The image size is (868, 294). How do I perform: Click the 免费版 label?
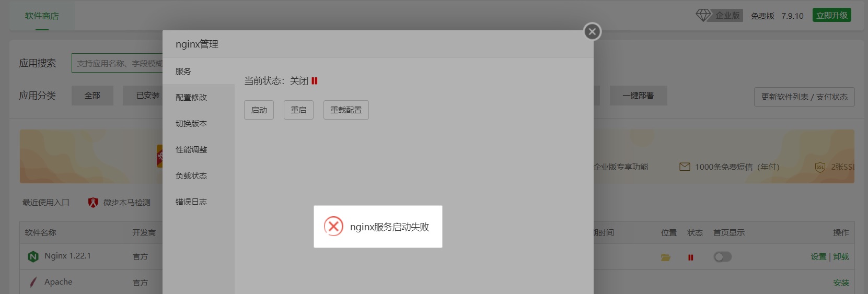(762, 16)
